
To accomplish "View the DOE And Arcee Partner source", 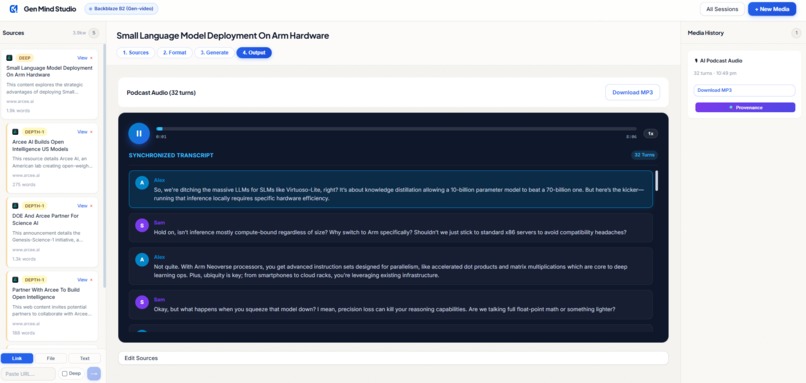I will (82, 206).
